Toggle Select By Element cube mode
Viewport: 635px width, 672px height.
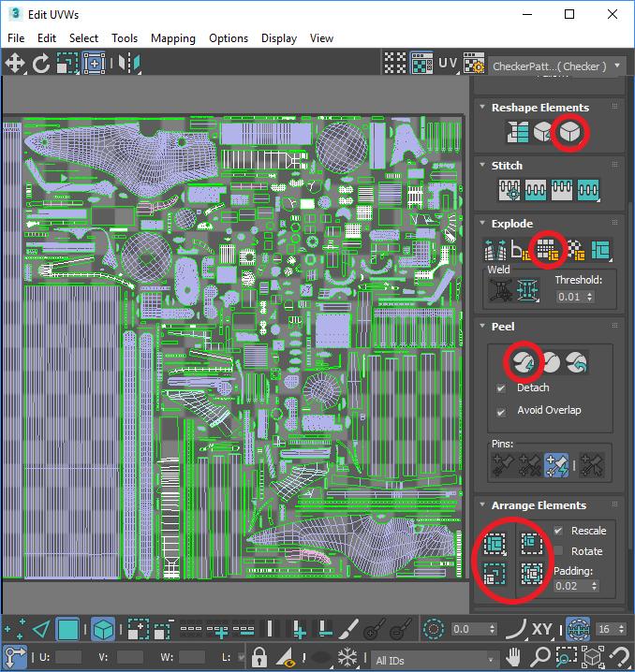pyautogui.click(x=103, y=630)
